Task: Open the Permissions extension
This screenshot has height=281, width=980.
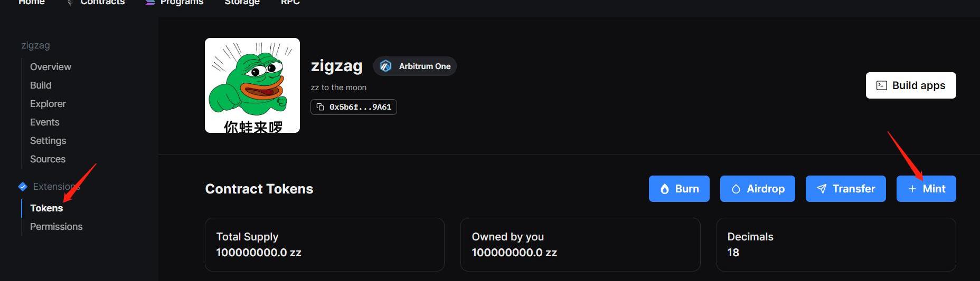Action: (x=56, y=227)
